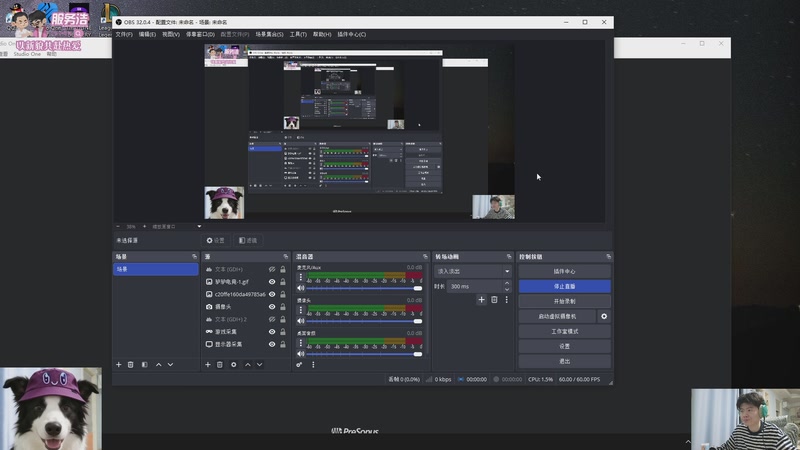Show the hidden 文本 (GDI+) source
The image size is (800, 450).
click(x=272, y=269)
